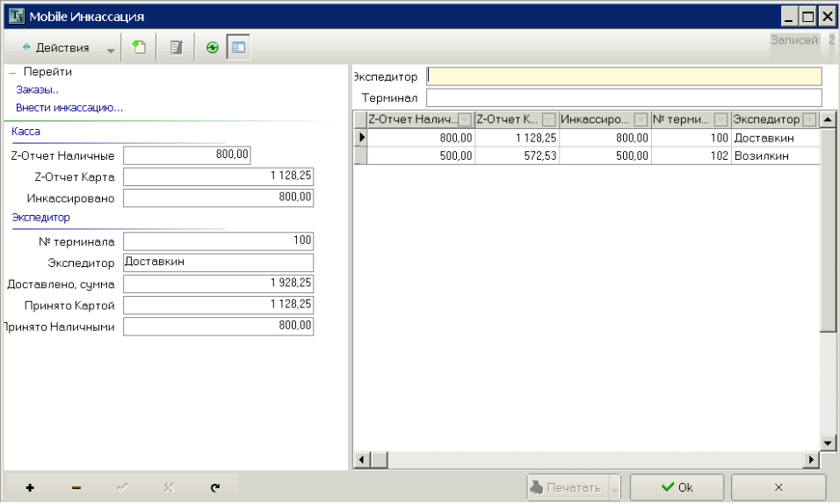840x504 pixels.
Task: Click the cancel edit cross icon
Action: click(169, 487)
